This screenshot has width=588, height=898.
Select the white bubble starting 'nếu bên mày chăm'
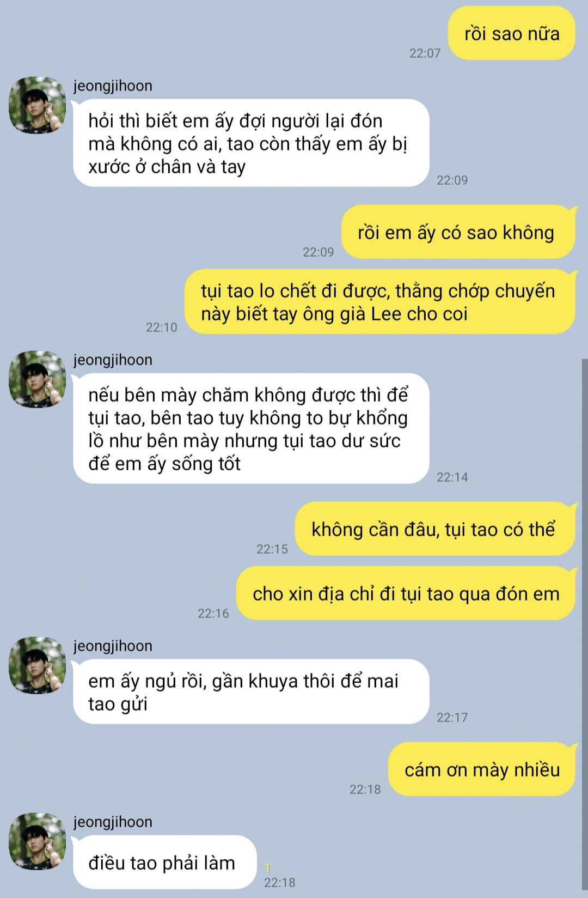tap(251, 429)
